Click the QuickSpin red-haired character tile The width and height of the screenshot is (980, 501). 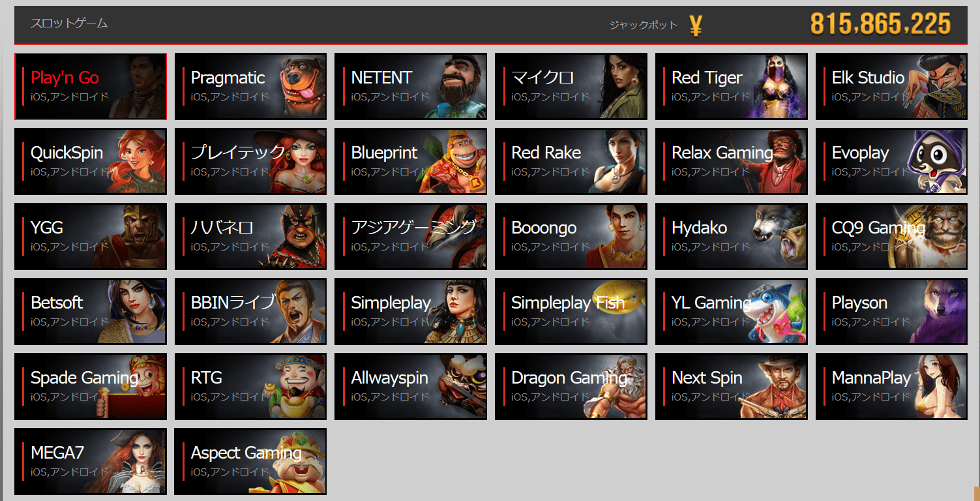point(91,162)
